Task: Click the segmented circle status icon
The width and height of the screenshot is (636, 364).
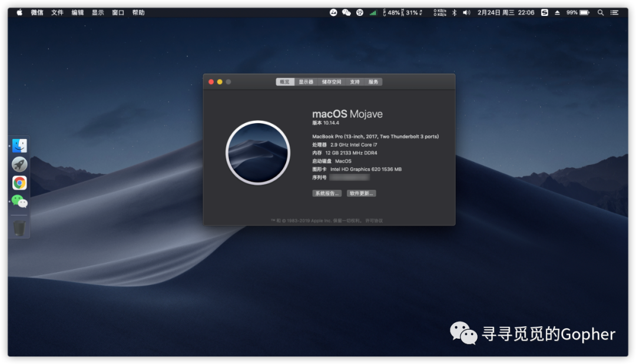Action: pos(360,12)
